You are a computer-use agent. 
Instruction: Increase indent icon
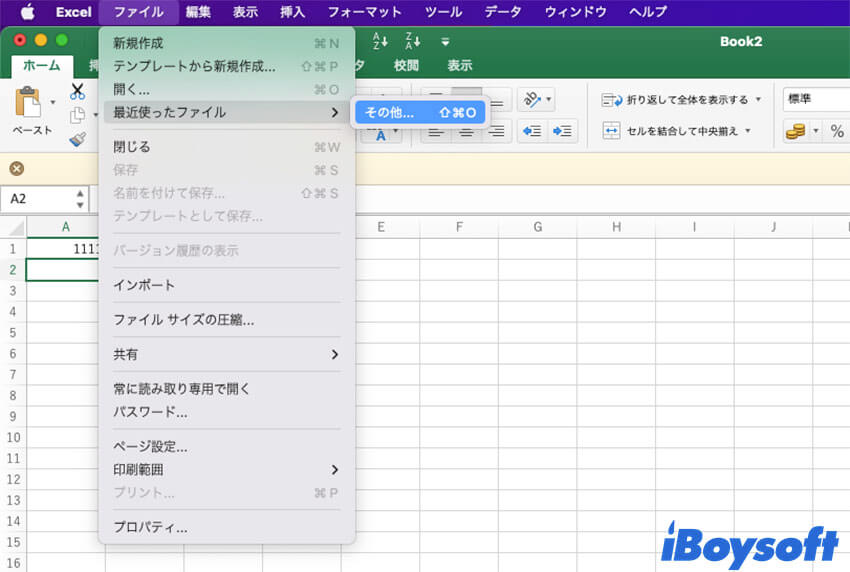click(x=562, y=131)
